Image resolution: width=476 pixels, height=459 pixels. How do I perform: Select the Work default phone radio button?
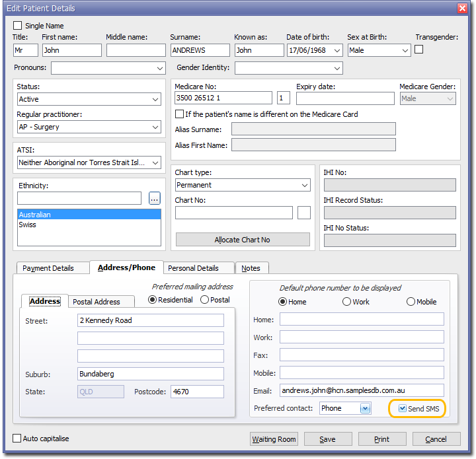tap(346, 302)
